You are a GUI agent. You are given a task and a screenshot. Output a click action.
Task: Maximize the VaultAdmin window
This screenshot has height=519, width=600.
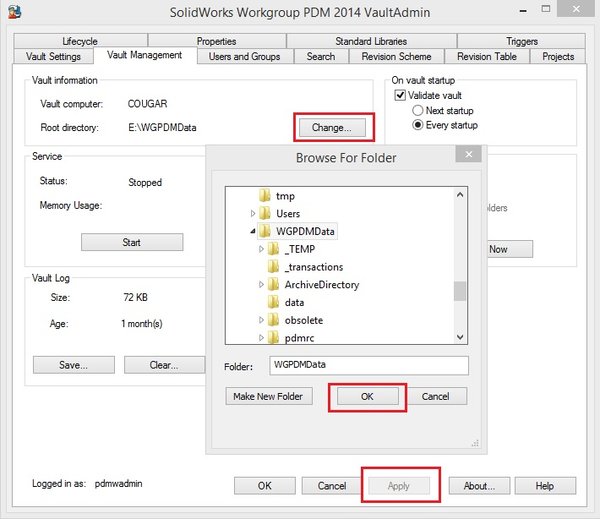click(x=546, y=9)
